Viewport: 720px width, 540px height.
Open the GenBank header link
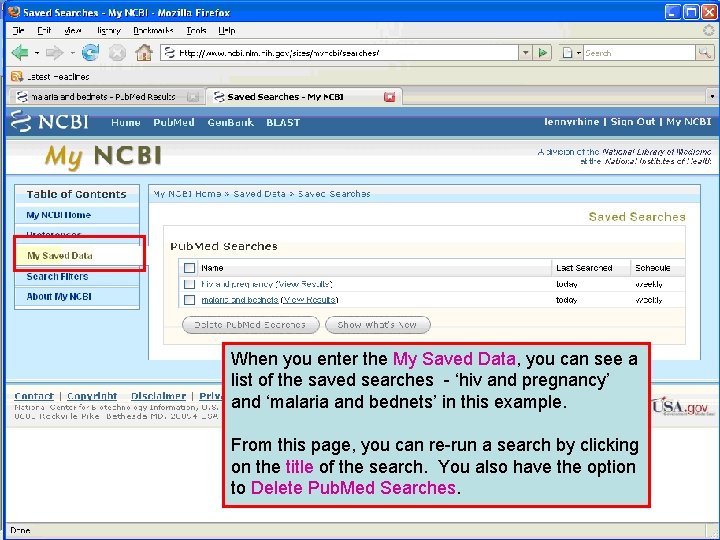(x=231, y=123)
